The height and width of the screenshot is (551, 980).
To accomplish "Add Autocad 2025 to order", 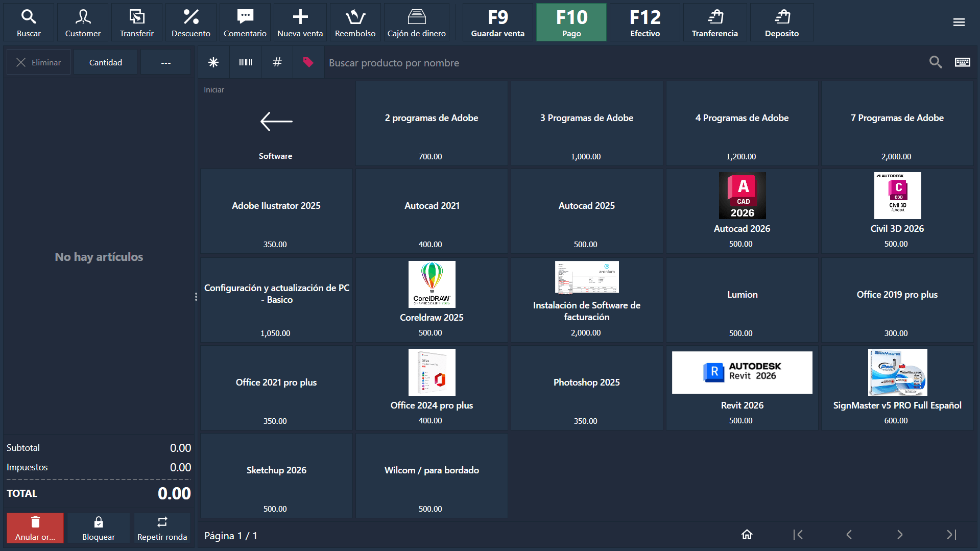I will coord(587,211).
